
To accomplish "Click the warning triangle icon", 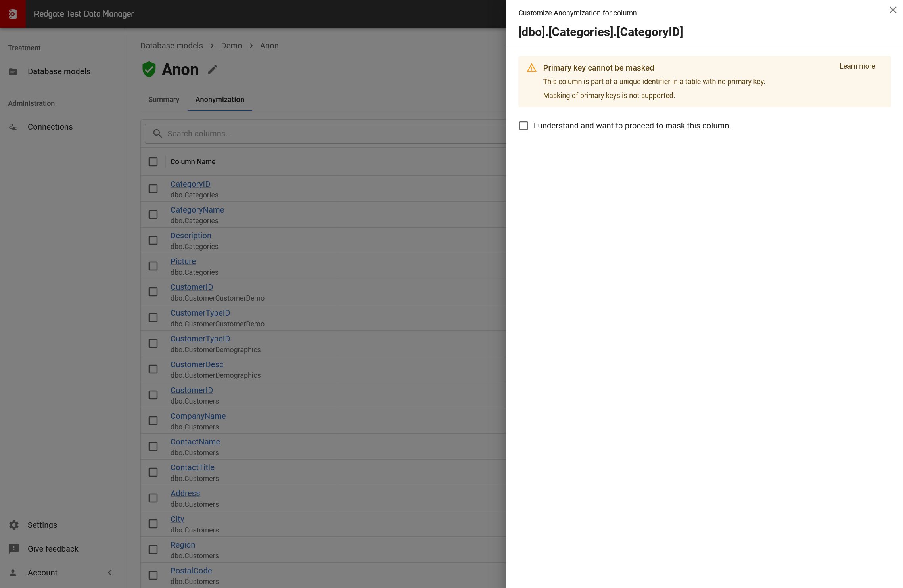I will [x=531, y=68].
